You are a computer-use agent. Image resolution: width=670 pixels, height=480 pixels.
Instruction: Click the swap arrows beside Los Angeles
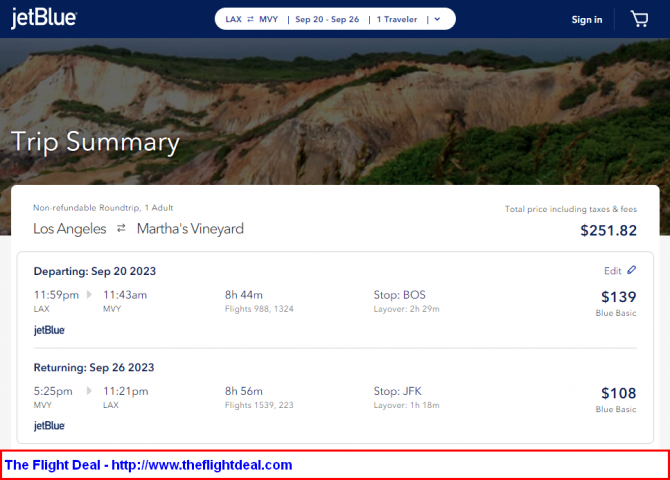coord(121,228)
